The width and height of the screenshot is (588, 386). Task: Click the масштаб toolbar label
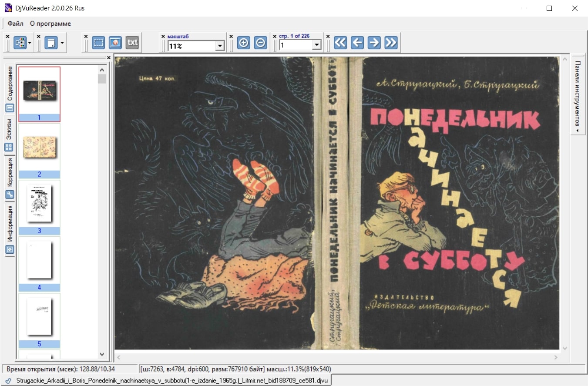point(179,37)
